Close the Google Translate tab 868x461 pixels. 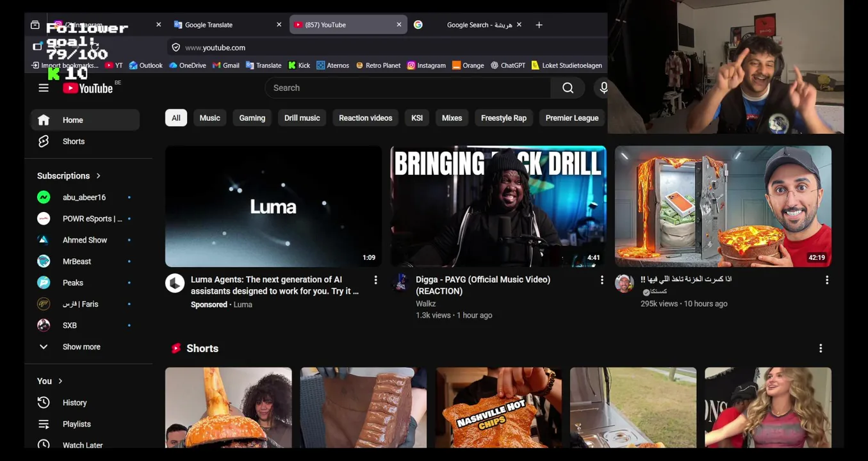click(x=279, y=25)
